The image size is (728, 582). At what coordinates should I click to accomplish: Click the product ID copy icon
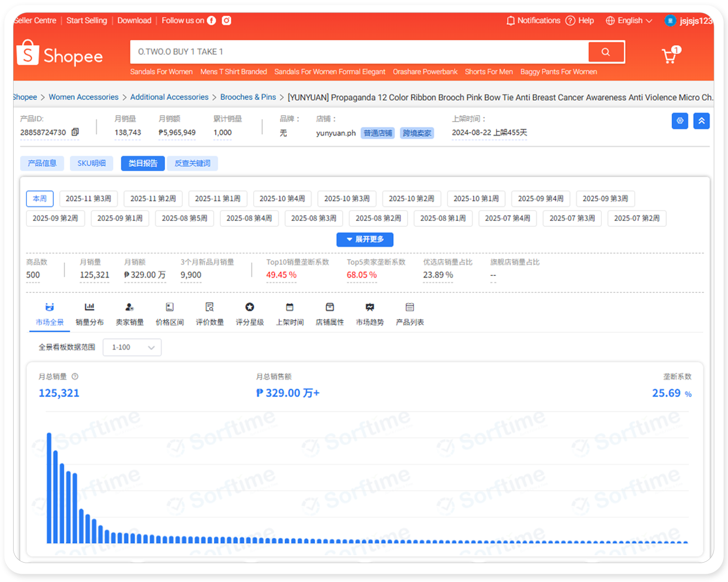click(x=75, y=132)
